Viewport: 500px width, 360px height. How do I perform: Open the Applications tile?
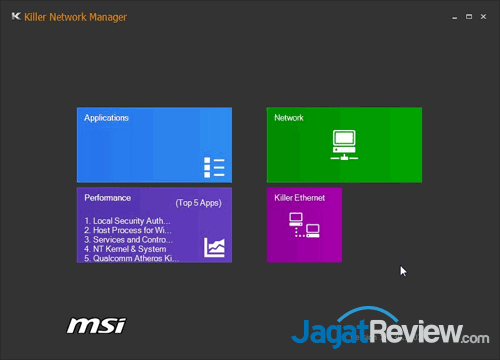coord(154,145)
